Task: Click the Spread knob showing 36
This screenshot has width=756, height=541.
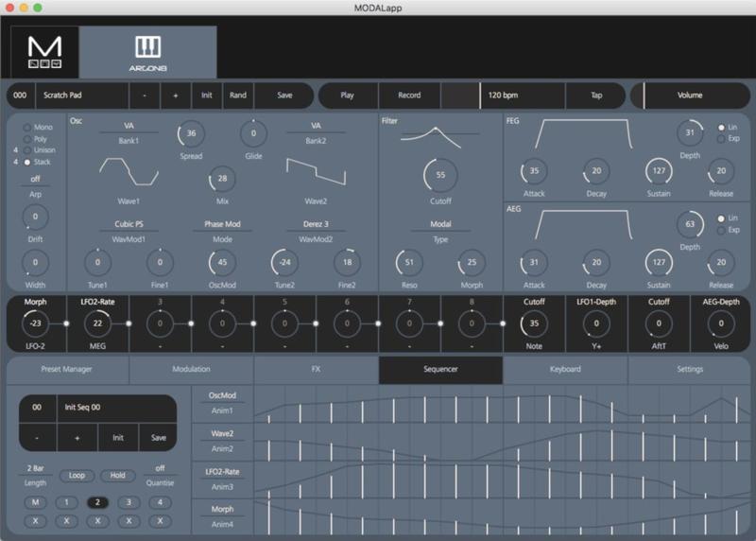Action: click(x=191, y=133)
